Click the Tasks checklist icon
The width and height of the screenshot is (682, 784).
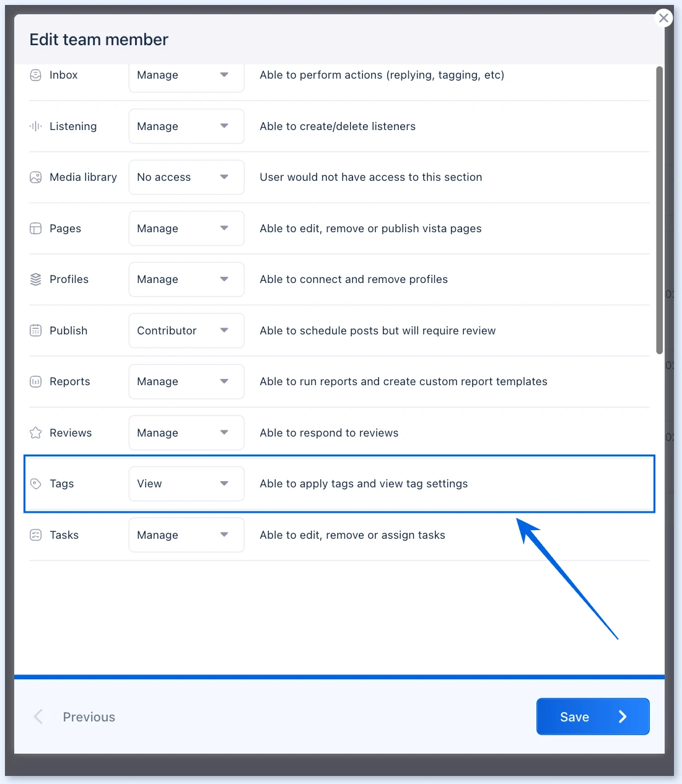click(x=36, y=535)
